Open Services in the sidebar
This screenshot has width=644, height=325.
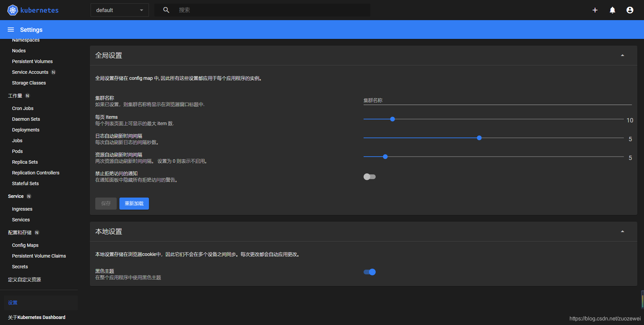pos(21,220)
